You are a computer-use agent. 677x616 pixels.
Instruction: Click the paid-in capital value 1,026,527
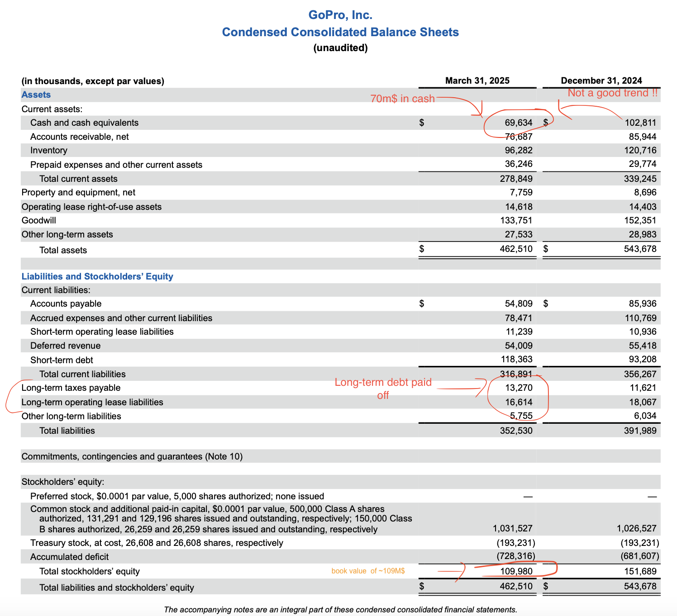[x=636, y=528]
